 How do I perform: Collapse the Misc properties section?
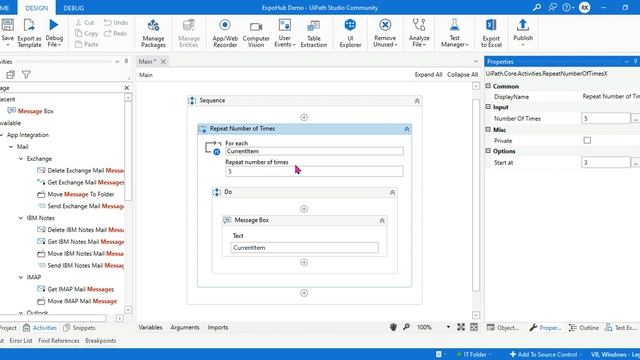pos(488,129)
